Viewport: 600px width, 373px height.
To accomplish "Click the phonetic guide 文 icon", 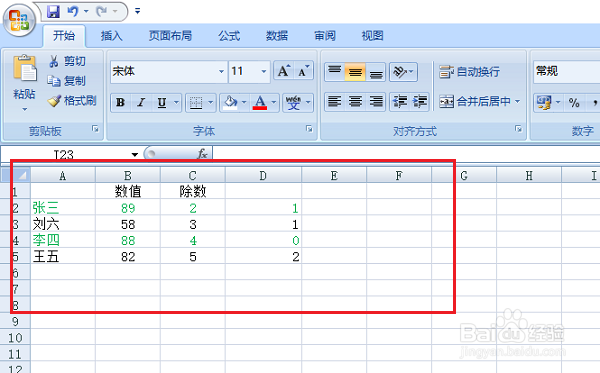I will [x=293, y=103].
